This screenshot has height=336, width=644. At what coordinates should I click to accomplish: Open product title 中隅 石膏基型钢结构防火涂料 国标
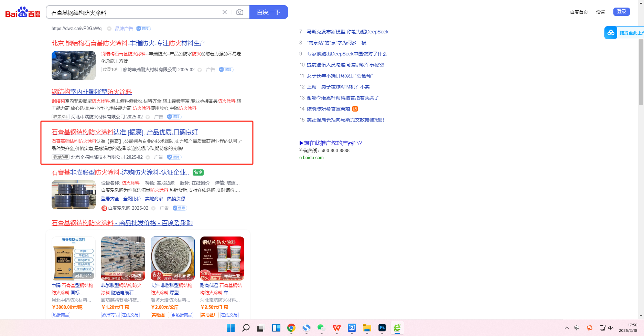pyautogui.click(x=72, y=289)
